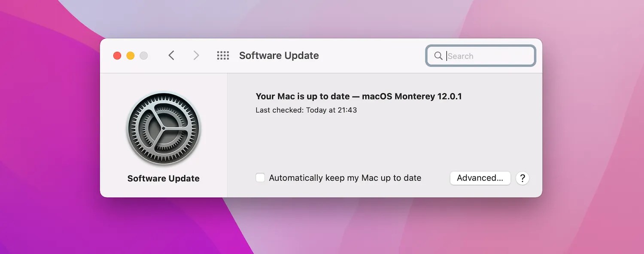Open help via the question mark icon
Screen dimensions: 644x254
522,178
